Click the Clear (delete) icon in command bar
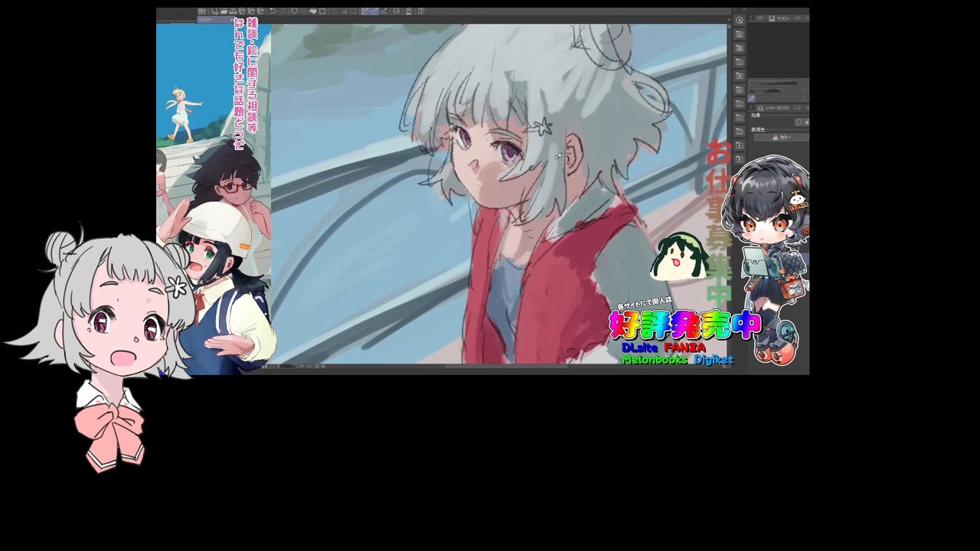Screen dimensions: 980x551 pyautogui.click(x=295, y=11)
